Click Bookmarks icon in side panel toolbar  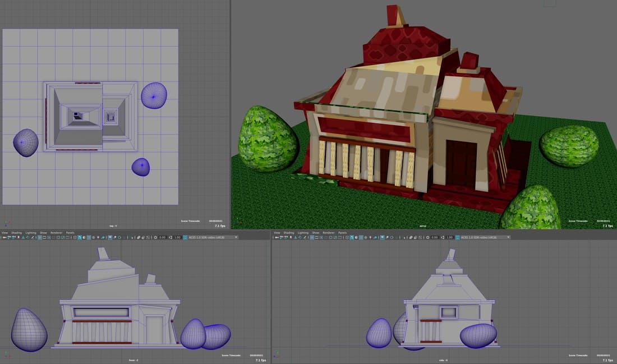(x=291, y=237)
